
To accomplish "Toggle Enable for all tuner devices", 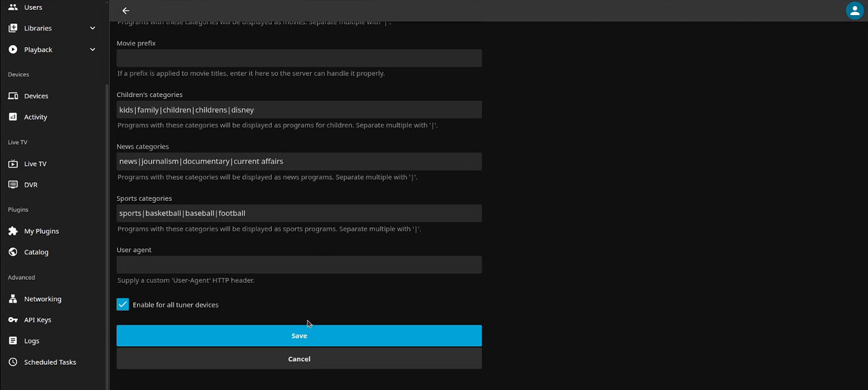I will point(123,304).
